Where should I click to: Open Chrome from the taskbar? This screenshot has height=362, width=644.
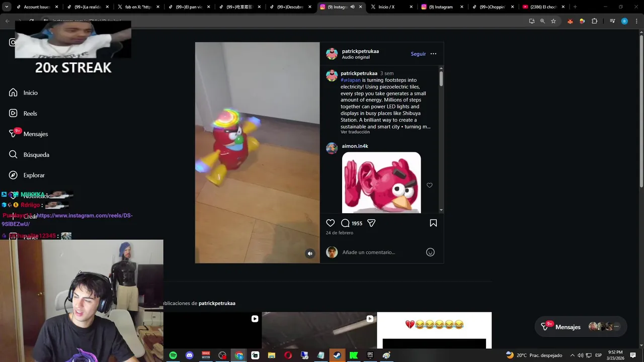click(239, 355)
